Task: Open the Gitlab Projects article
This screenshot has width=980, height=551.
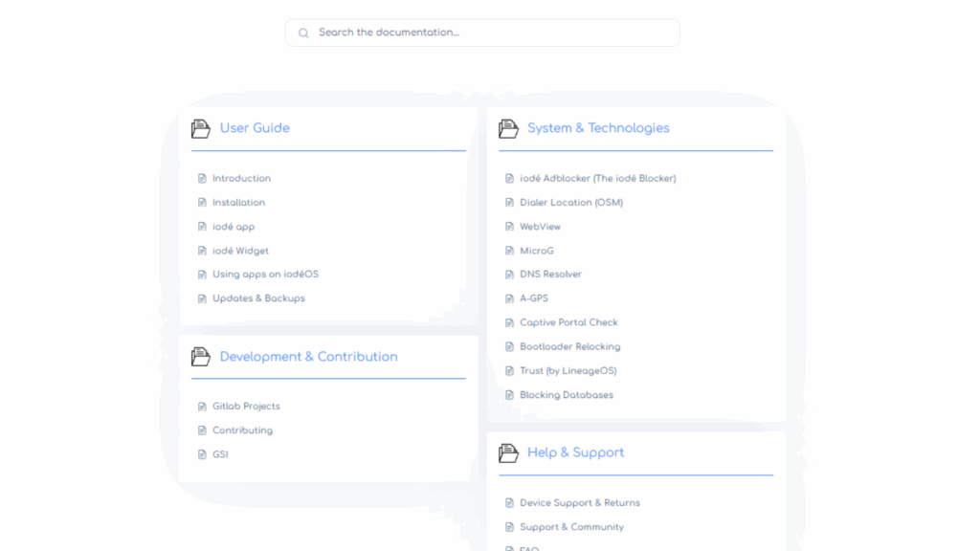Action: (246, 406)
